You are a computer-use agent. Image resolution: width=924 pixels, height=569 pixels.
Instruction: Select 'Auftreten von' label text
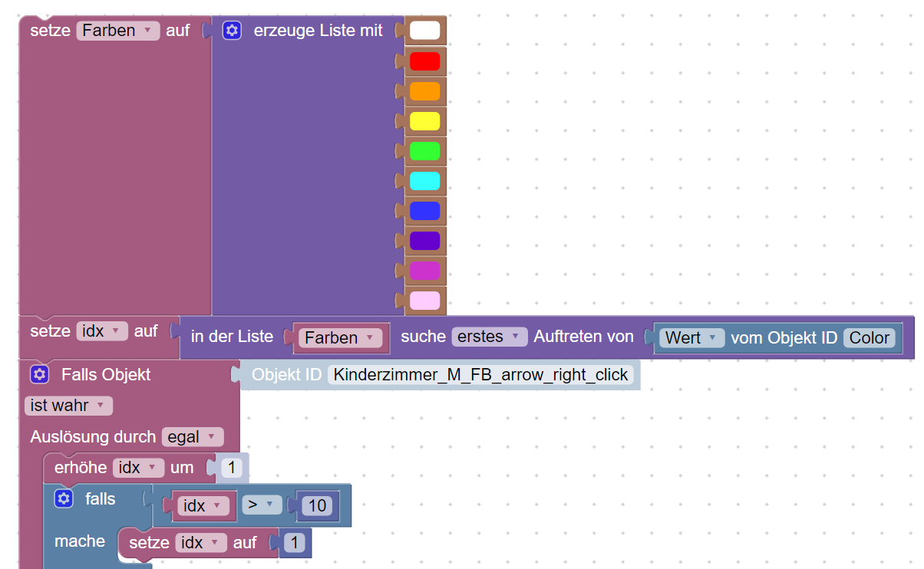(x=584, y=337)
